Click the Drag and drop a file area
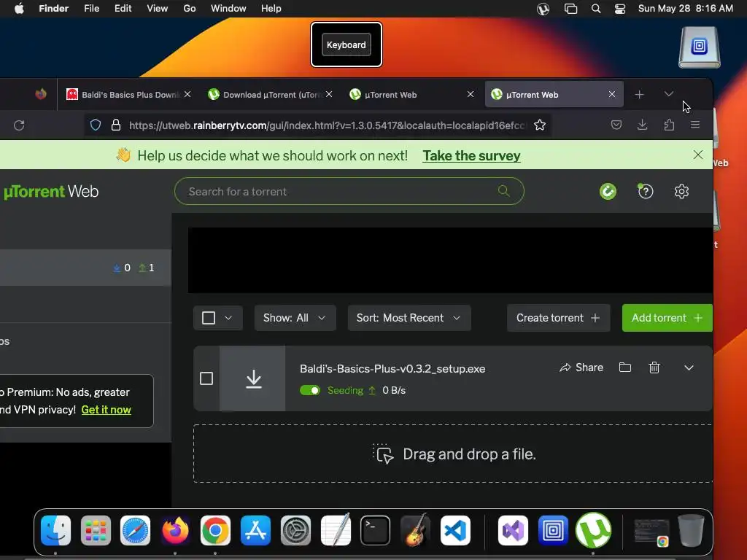The image size is (747, 560). (x=452, y=454)
